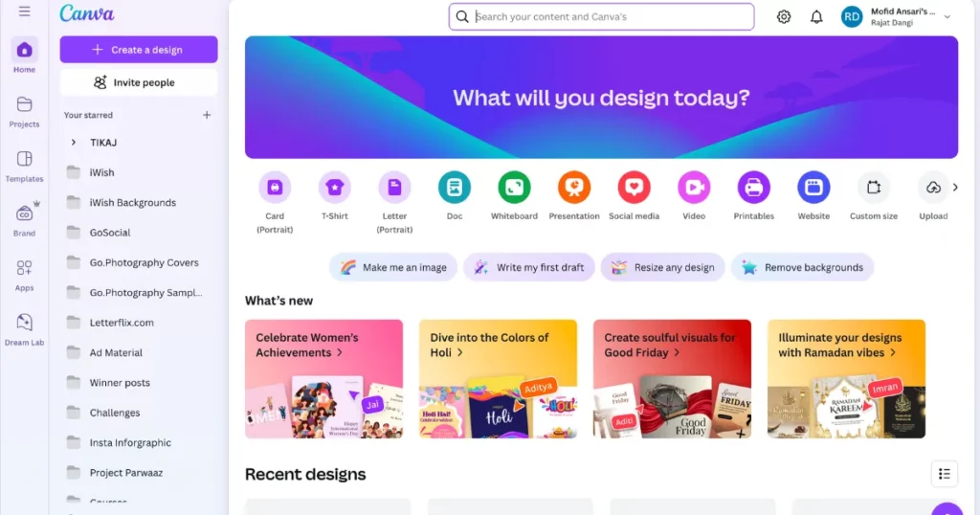Open Templates in the sidebar
The height and width of the screenshot is (515, 980).
coord(24,167)
